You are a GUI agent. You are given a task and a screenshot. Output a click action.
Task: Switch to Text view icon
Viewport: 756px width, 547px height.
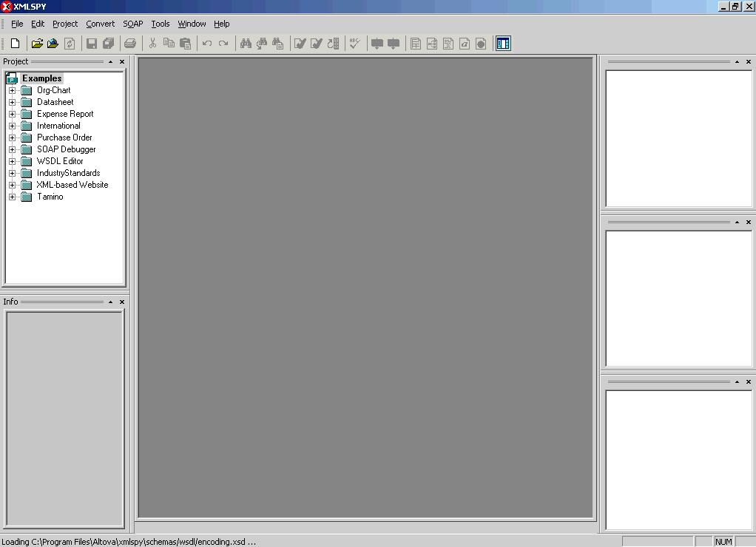(448, 44)
